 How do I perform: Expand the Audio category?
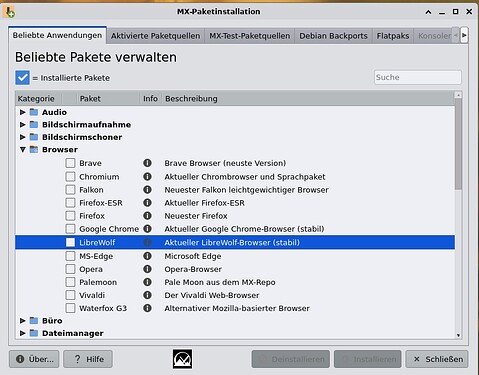tap(23, 112)
